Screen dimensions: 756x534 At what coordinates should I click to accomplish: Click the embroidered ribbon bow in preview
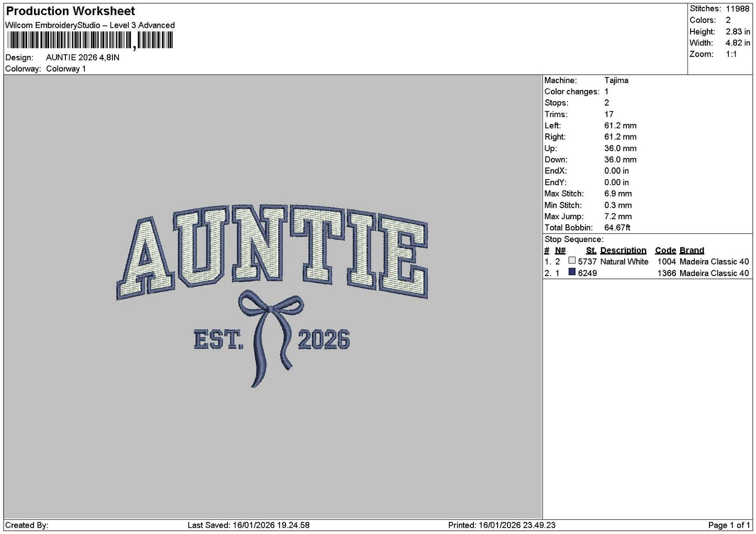tap(271, 339)
